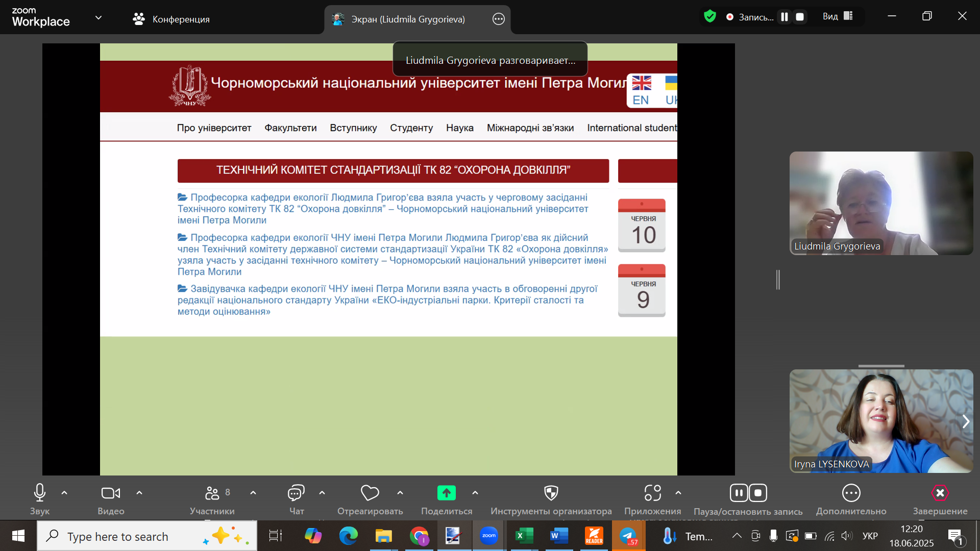Open the Дополнительно more options menu
Viewport: 980px width, 551px height.
(x=851, y=499)
